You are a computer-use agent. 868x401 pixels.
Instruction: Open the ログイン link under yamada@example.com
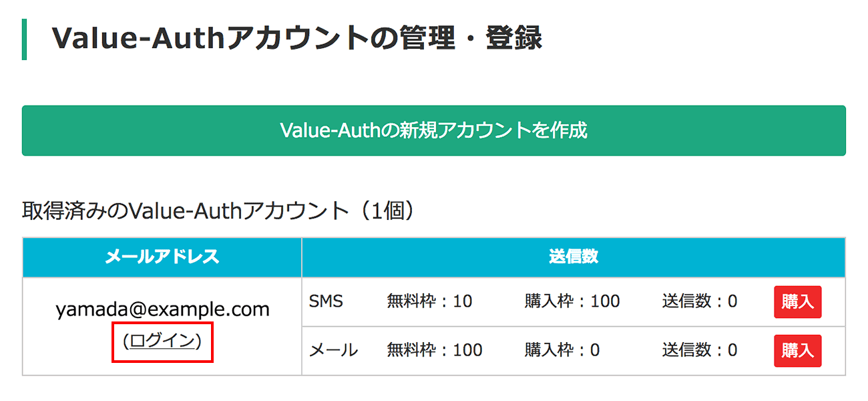[162, 341]
